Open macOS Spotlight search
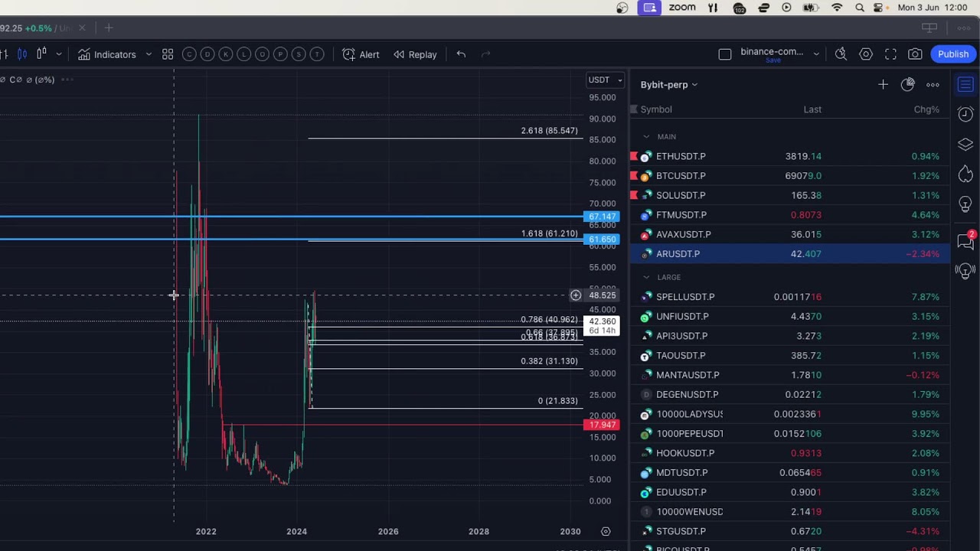This screenshot has width=980, height=551. 860,8
